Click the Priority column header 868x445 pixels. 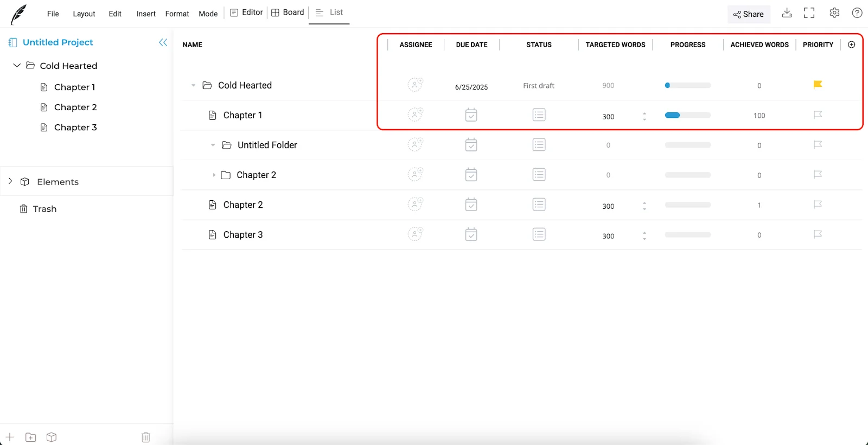(818, 44)
